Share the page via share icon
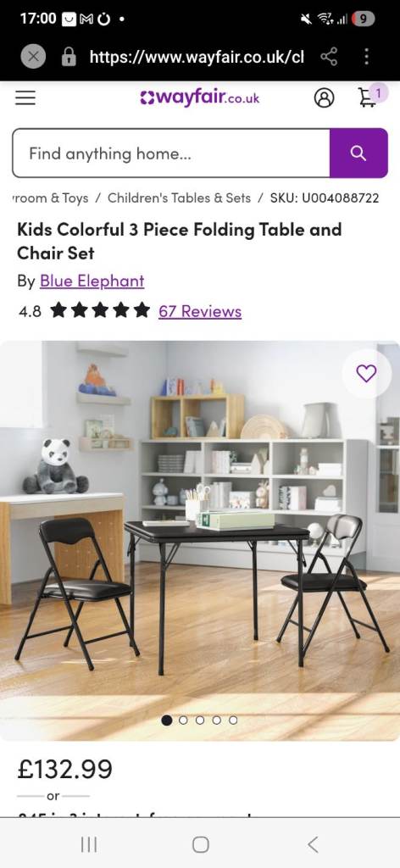 [x=329, y=56]
